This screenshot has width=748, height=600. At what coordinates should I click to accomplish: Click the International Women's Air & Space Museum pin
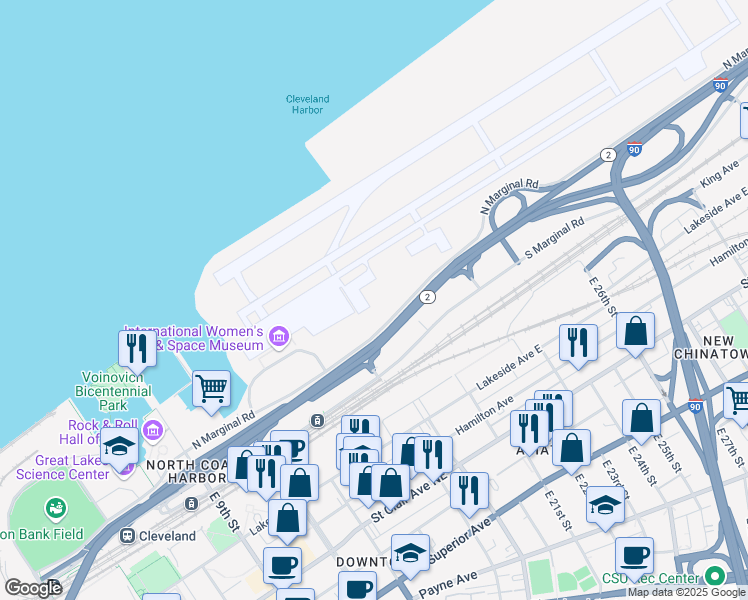pyautogui.click(x=279, y=337)
